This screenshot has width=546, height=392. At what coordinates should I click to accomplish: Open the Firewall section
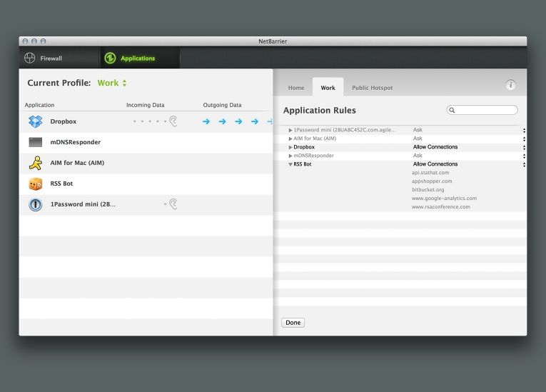59,58
